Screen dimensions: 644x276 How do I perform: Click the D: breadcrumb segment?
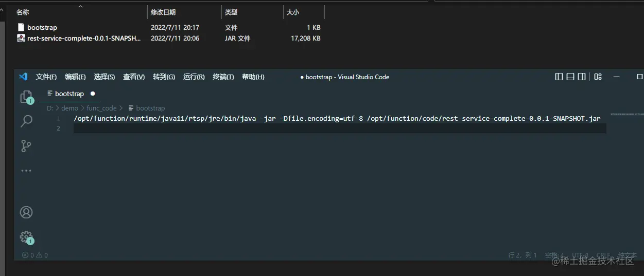tap(50, 108)
